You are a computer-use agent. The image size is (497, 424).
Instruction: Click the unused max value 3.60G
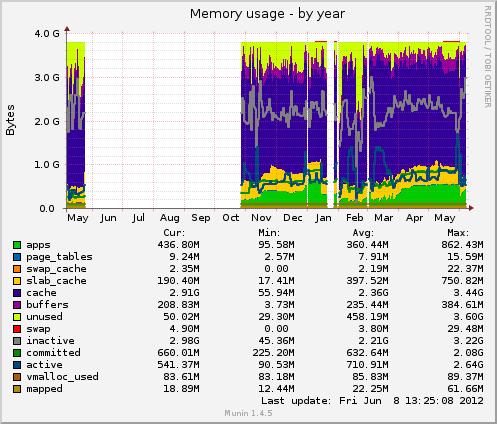pyautogui.click(x=468, y=317)
